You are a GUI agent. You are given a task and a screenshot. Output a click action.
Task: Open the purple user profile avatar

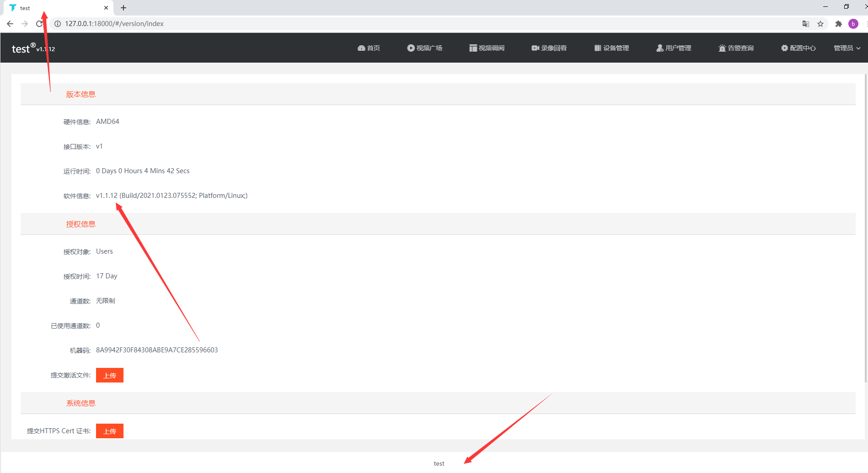[x=853, y=24]
